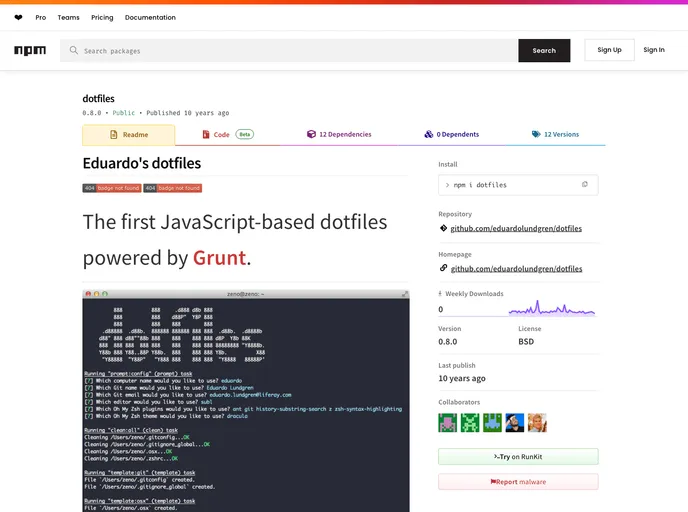Click the Beta label badge
The height and width of the screenshot is (512, 688).
[x=245, y=134]
